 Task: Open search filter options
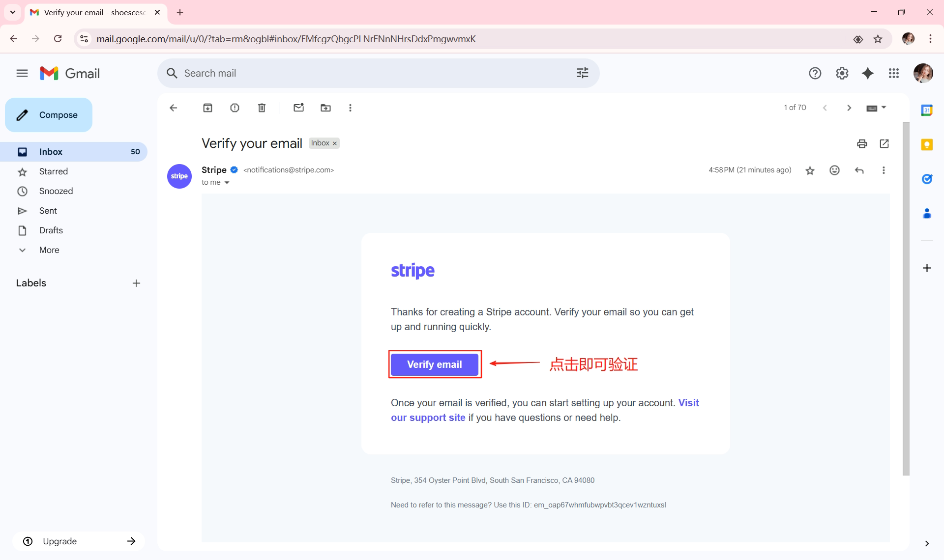pyautogui.click(x=583, y=73)
